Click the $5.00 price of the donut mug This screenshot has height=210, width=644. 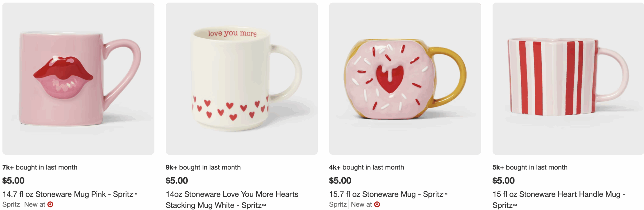pos(340,181)
